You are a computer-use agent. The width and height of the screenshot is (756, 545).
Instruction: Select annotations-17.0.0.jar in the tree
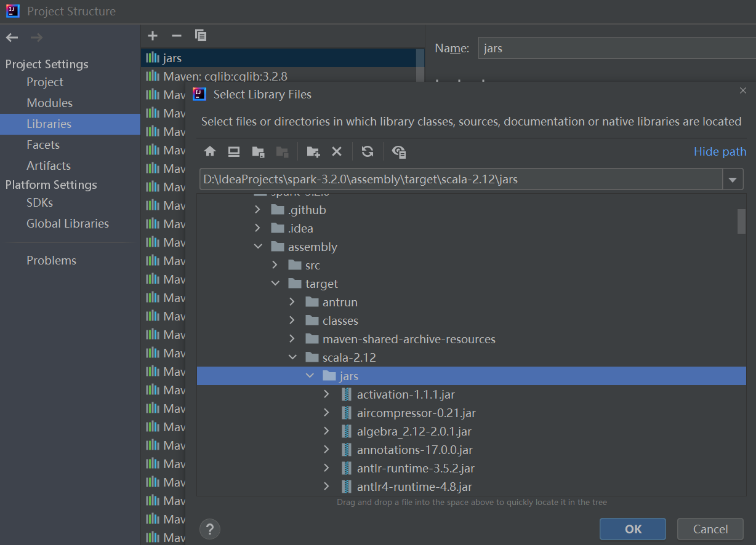click(x=415, y=450)
